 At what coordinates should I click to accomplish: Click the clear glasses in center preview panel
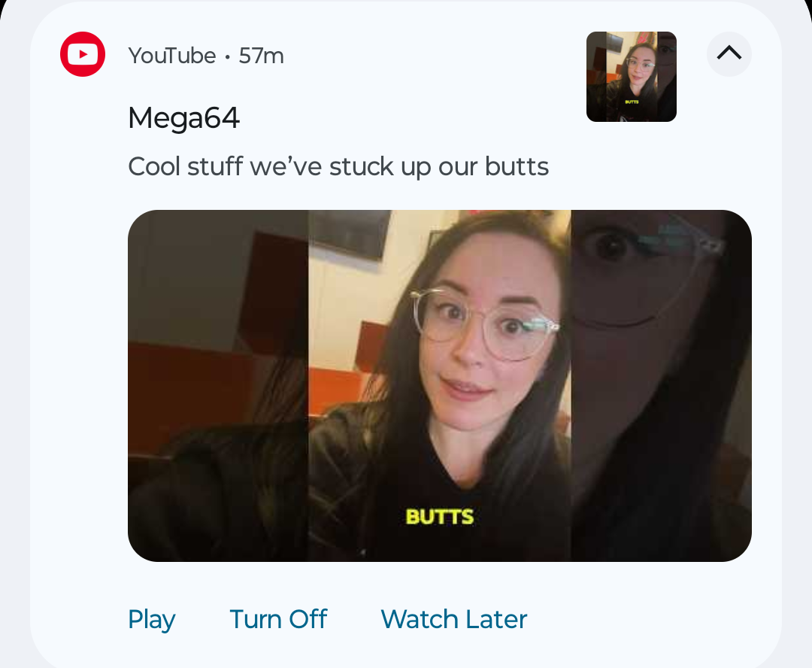(484, 323)
